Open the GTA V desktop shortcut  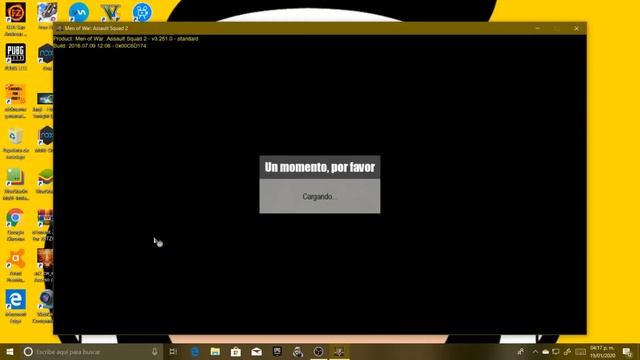pos(111,12)
